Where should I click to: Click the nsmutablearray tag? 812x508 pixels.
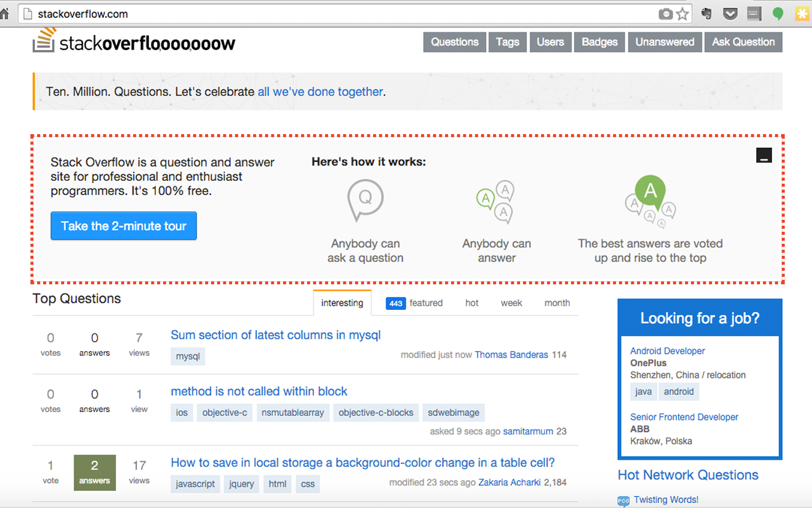[x=293, y=413]
